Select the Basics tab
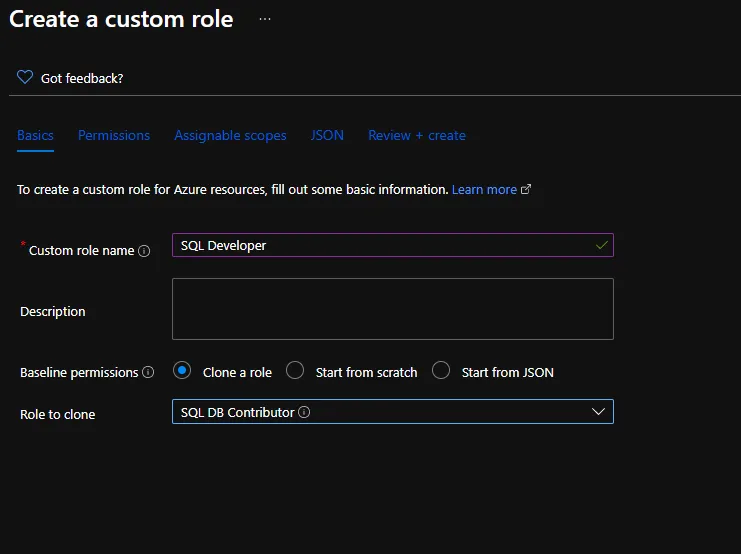The width and height of the screenshot is (741, 554). tap(35, 135)
